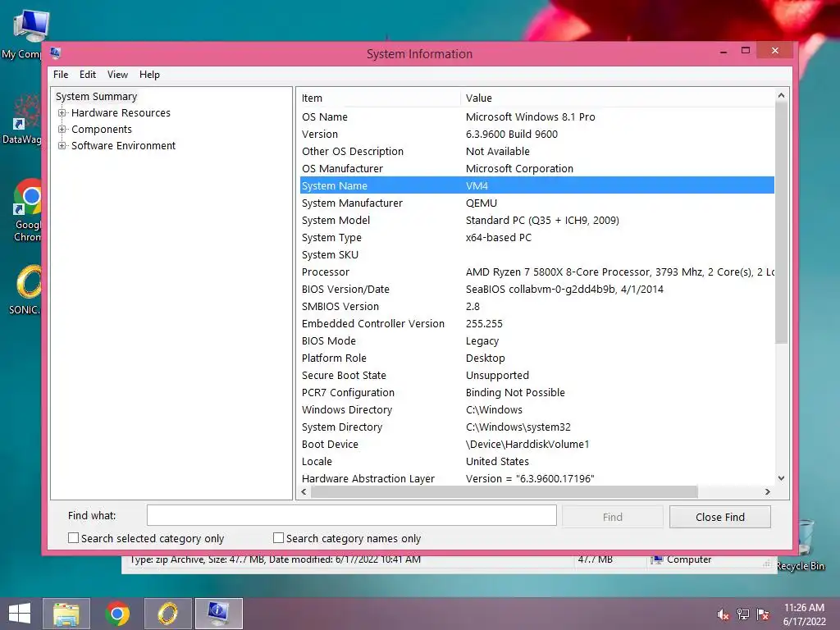Select the System Information taskbar button
The height and width of the screenshot is (630, 840).
click(x=218, y=614)
